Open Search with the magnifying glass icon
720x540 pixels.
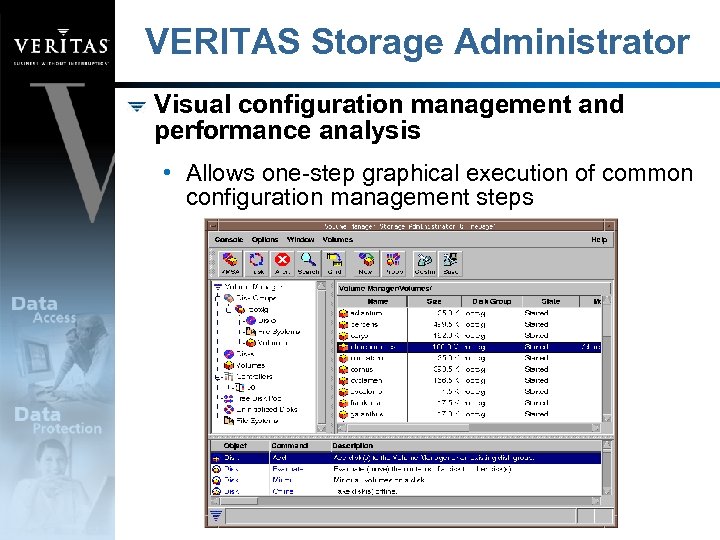coord(308,264)
